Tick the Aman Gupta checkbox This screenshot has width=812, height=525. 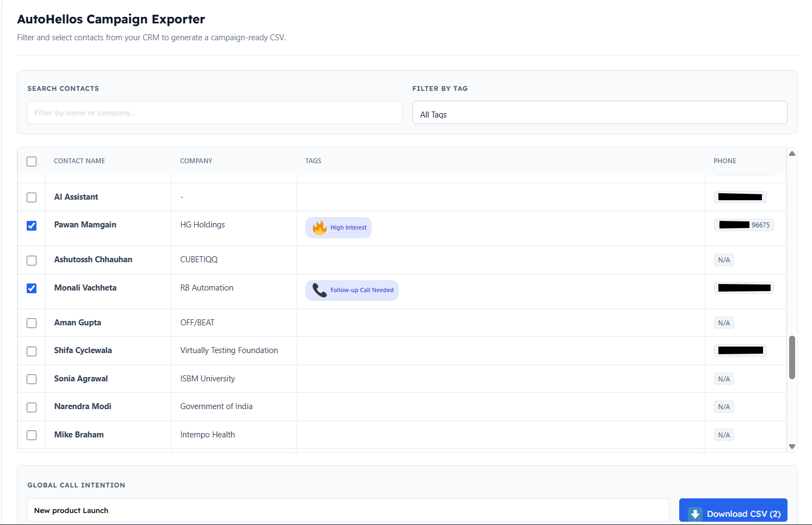[x=32, y=323]
